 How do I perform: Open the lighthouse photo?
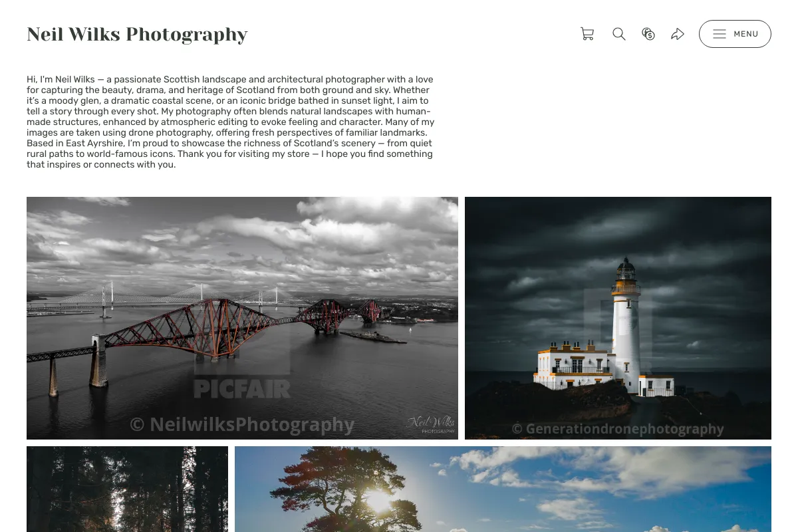pos(618,318)
